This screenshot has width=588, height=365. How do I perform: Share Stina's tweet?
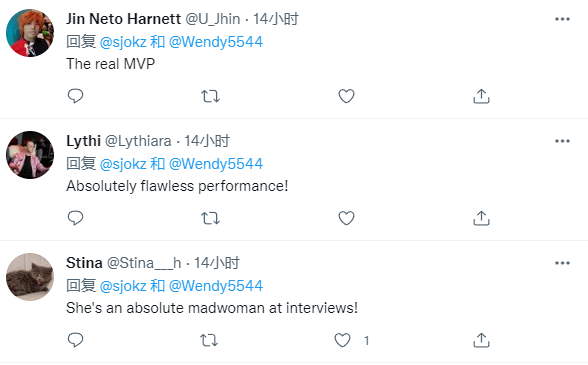[481, 340]
